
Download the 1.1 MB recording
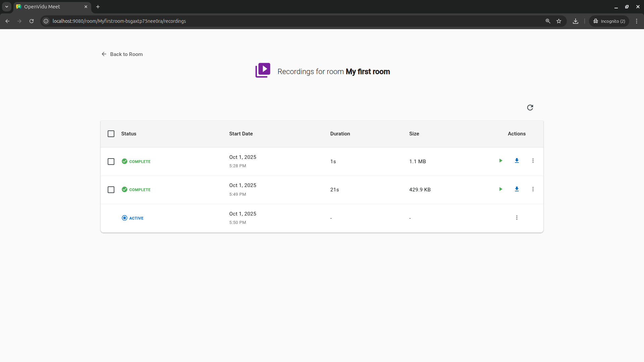pos(517,161)
